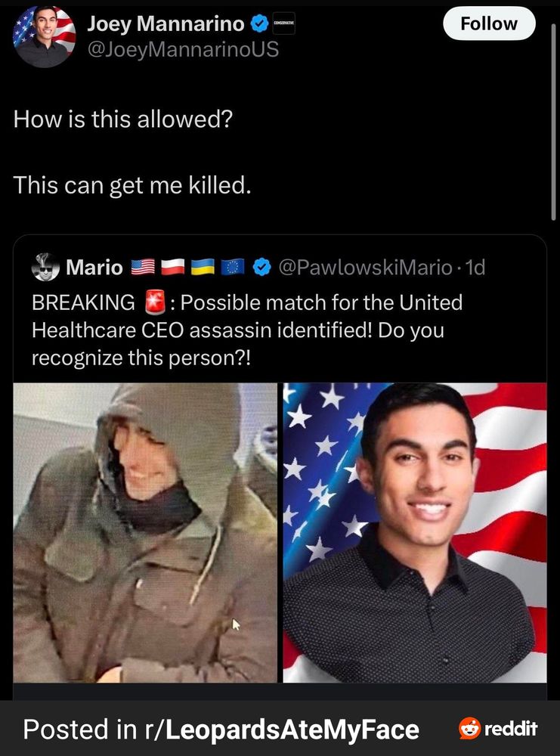The width and height of the screenshot is (560, 756).
Task: Open the portrait photo with flag background
Action: tap(415, 533)
